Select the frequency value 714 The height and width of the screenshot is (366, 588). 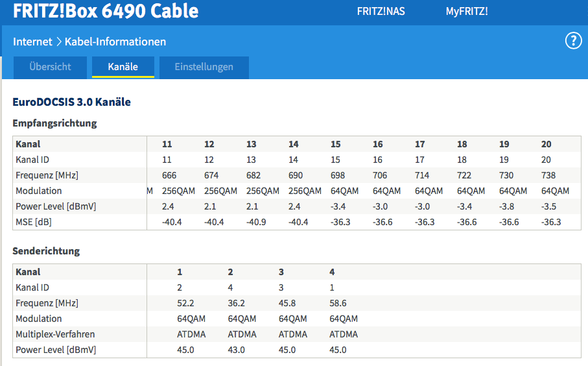tap(422, 175)
